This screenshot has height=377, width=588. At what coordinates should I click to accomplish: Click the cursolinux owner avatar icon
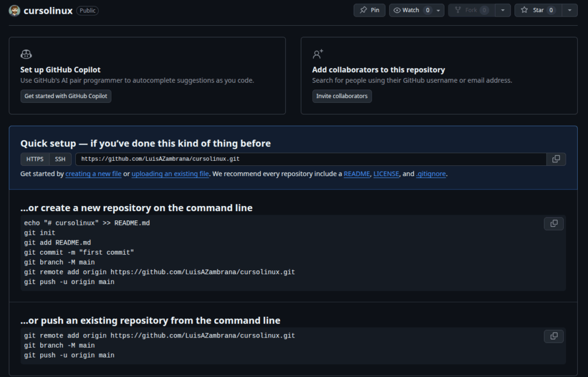[15, 10]
